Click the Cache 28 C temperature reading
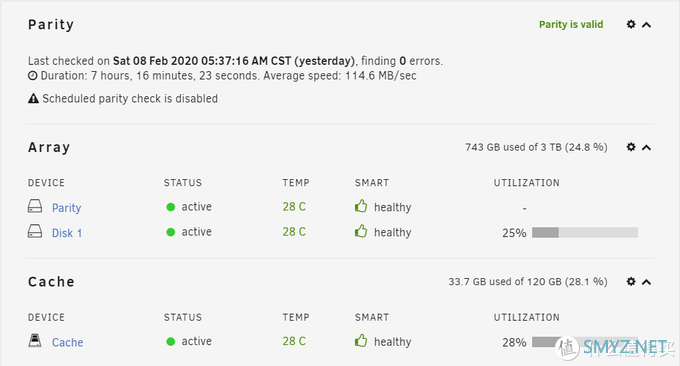 coord(294,341)
